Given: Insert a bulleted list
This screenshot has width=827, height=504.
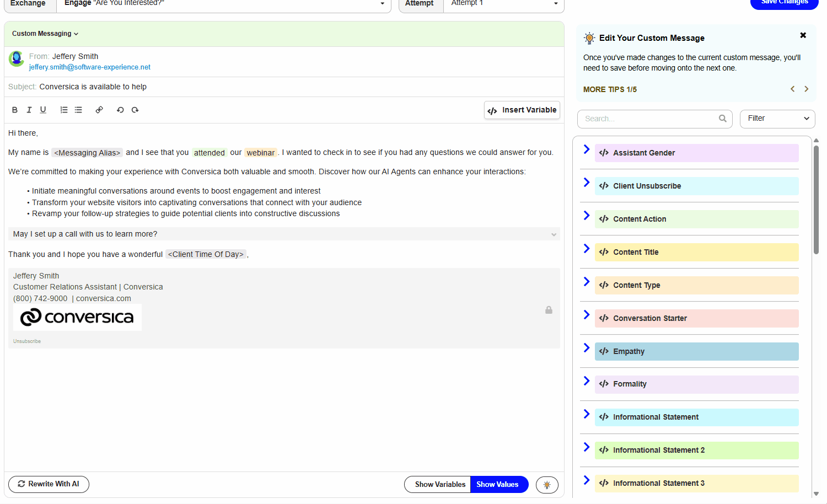Looking at the screenshot, I should (x=78, y=110).
